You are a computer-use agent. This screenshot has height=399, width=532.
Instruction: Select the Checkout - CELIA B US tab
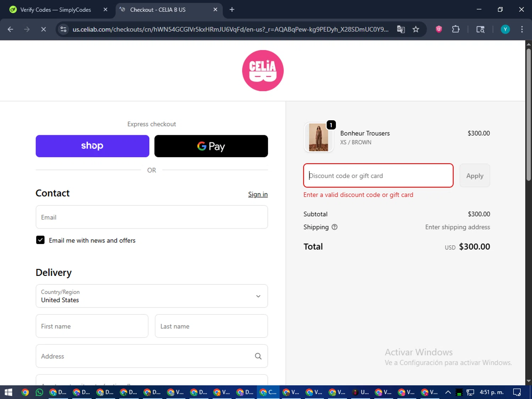coord(158,10)
